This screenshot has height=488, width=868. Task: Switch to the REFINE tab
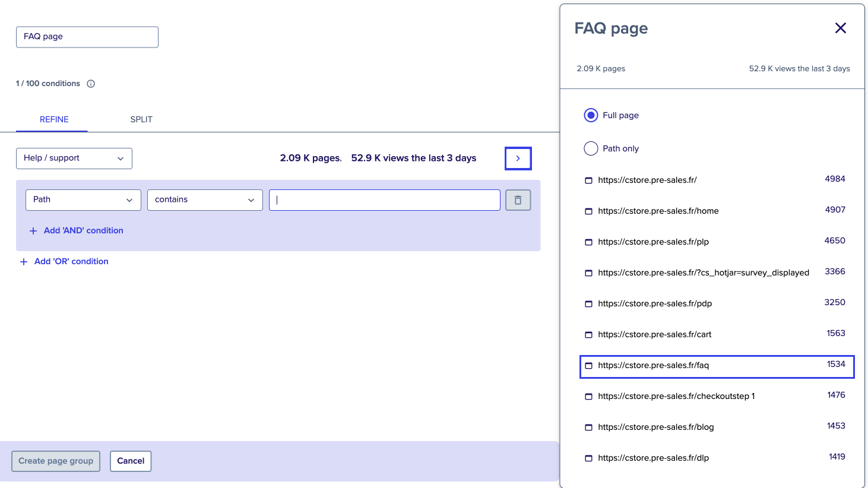(x=53, y=119)
